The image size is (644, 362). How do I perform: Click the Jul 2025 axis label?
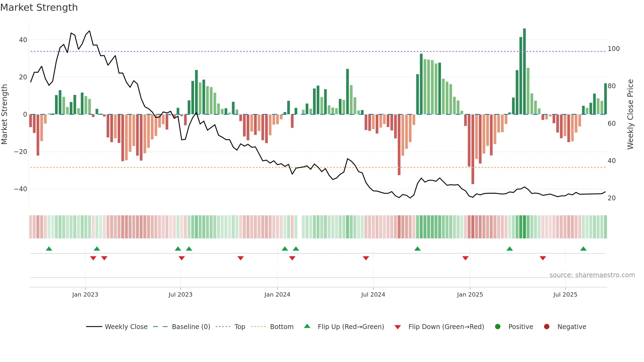point(565,294)
